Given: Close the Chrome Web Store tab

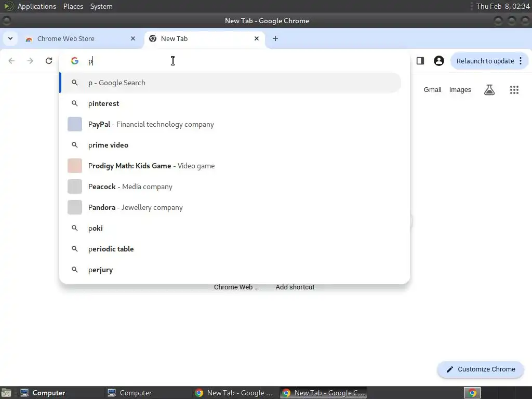Looking at the screenshot, I should (133, 38).
